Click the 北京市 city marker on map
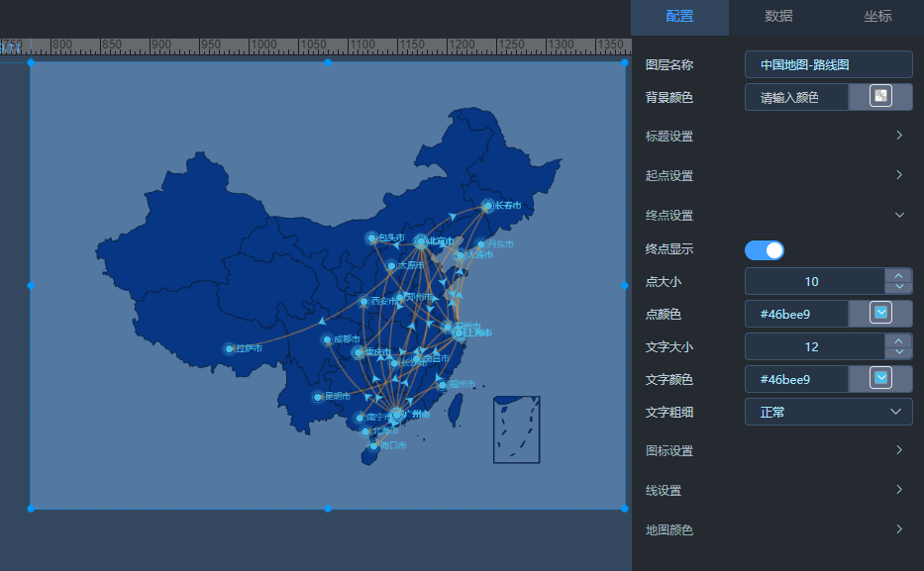This screenshot has height=571, width=924. click(x=421, y=241)
